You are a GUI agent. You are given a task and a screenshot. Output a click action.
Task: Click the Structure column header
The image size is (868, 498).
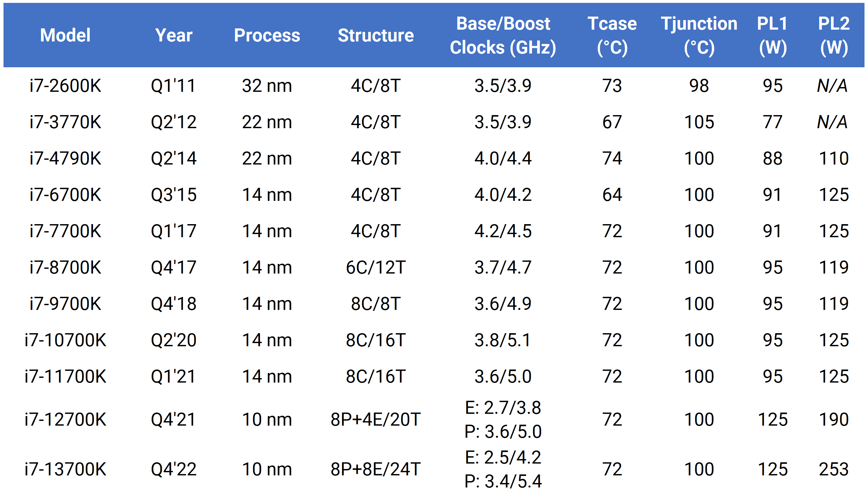point(376,35)
